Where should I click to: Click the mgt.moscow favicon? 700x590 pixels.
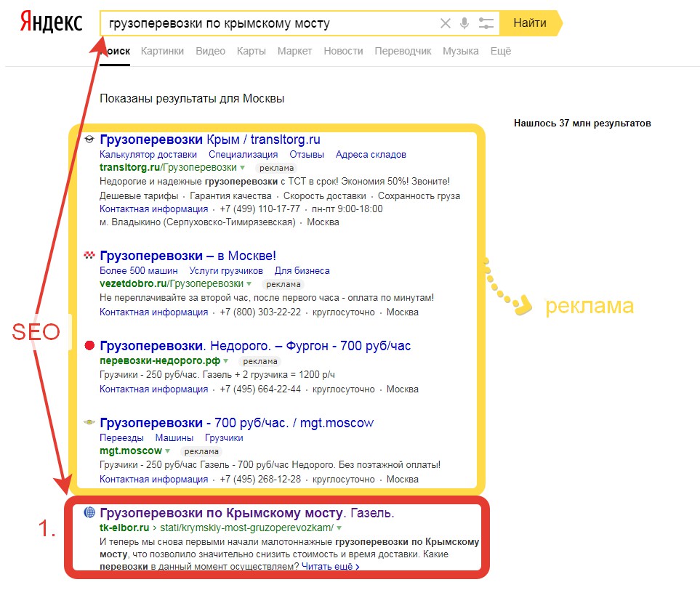89,422
